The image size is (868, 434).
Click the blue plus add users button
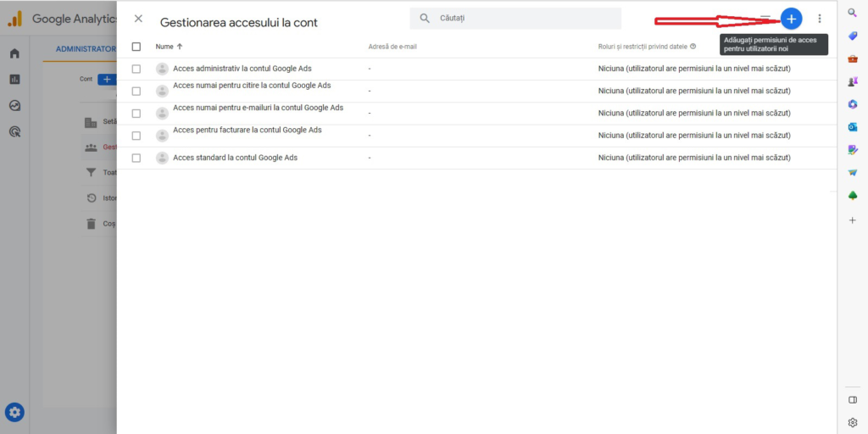pyautogui.click(x=792, y=19)
